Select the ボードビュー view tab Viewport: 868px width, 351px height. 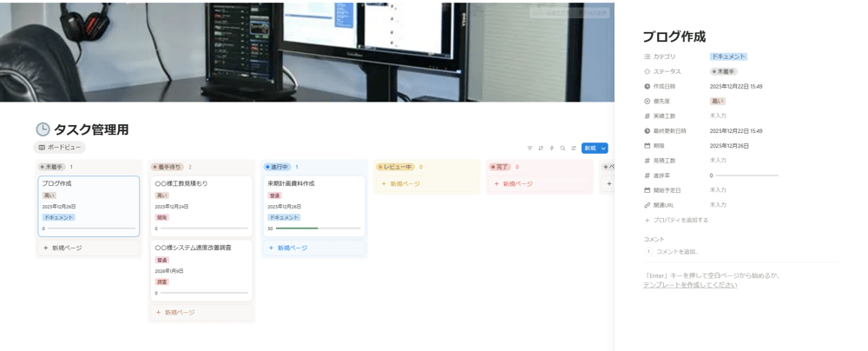tap(59, 148)
